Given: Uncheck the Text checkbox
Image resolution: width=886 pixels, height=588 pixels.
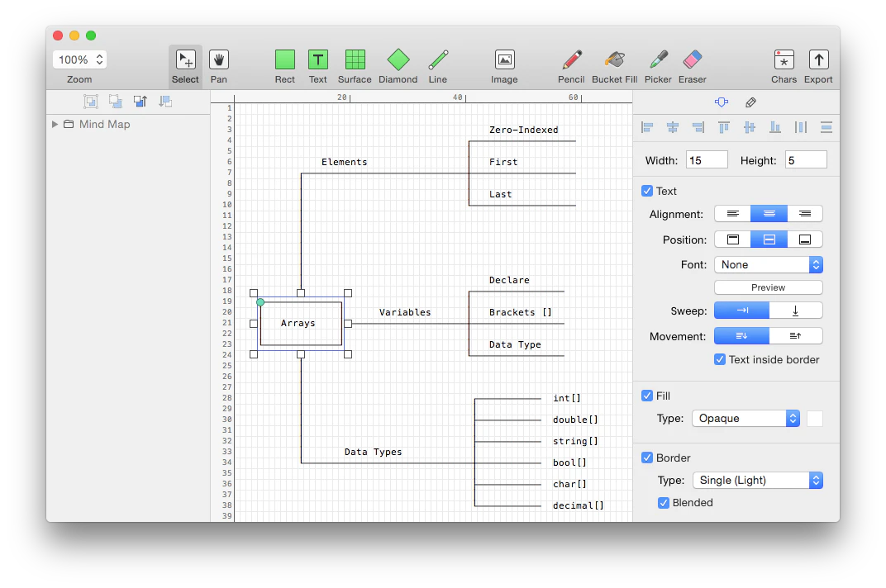Looking at the screenshot, I should [647, 191].
